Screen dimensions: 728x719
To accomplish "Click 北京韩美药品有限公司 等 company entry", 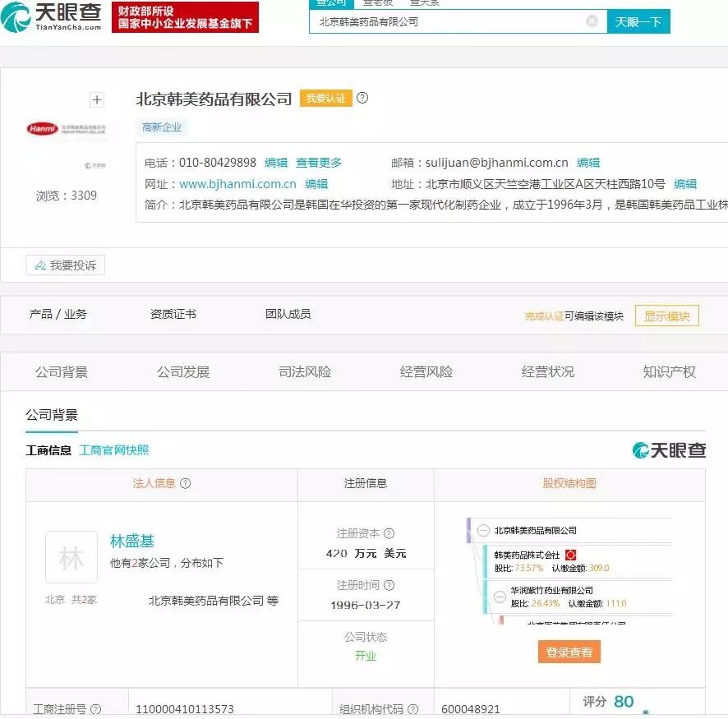I will point(214,601).
